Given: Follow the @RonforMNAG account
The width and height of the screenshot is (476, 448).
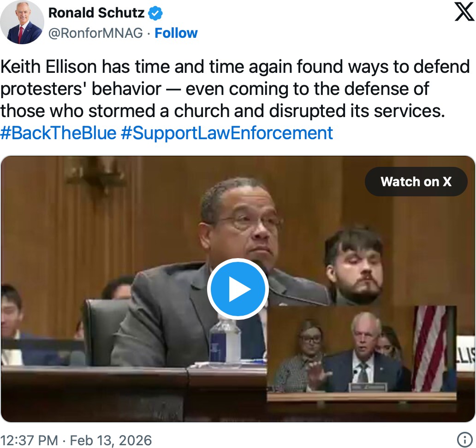Looking at the screenshot, I should point(176,33).
